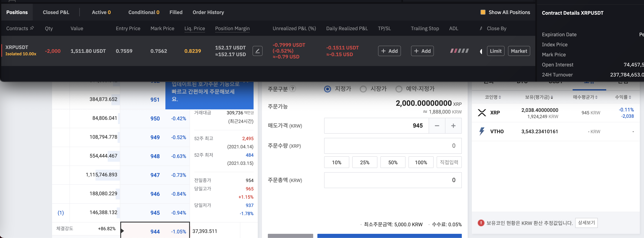Image resolution: width=644 pixels, height=238 pixels.
Task: Select the 지정가 radio option
Action: (327, 89)
